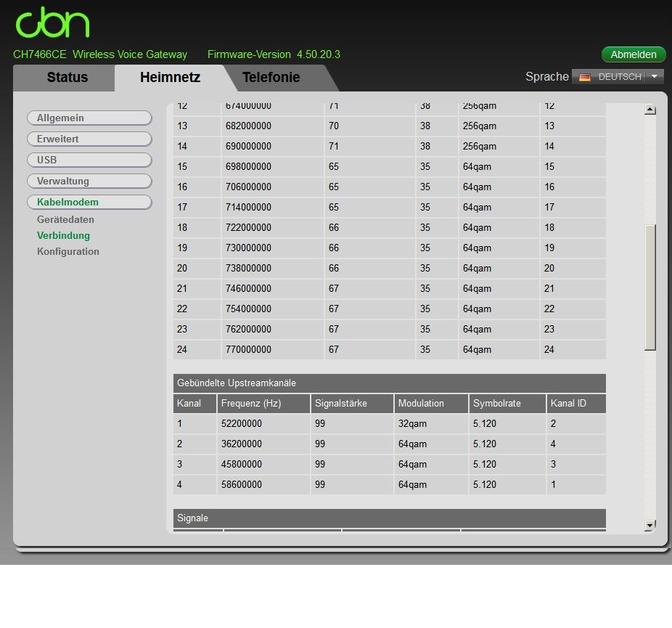The height and width of the screenshot is (628, 672).
Task: Click the Kanal ID column header
Action: 576,404
